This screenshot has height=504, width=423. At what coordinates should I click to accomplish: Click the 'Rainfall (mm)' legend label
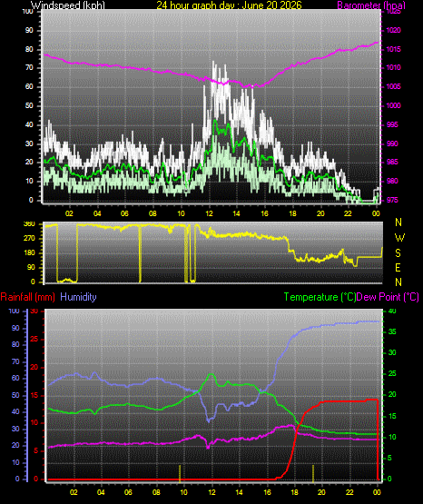27,297
